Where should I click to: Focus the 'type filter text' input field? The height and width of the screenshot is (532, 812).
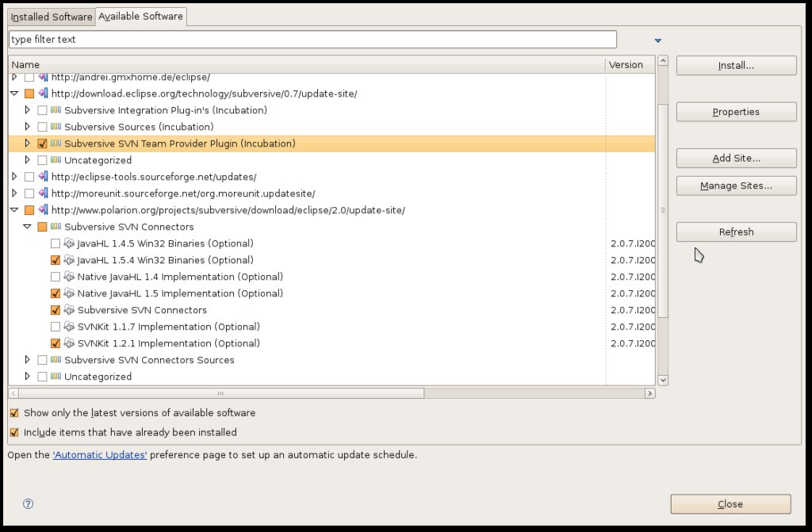(312, 40)
